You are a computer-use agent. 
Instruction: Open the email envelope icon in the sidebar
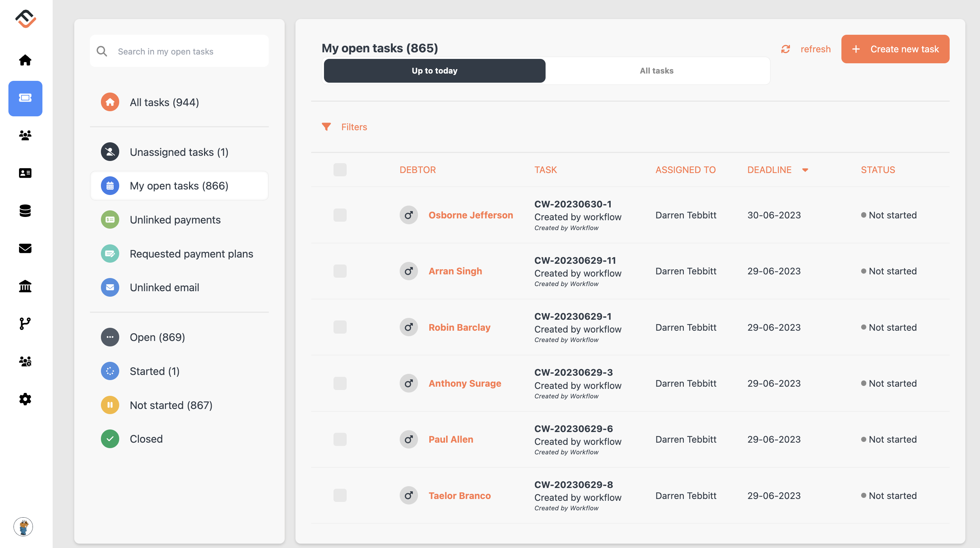(25, 248)
